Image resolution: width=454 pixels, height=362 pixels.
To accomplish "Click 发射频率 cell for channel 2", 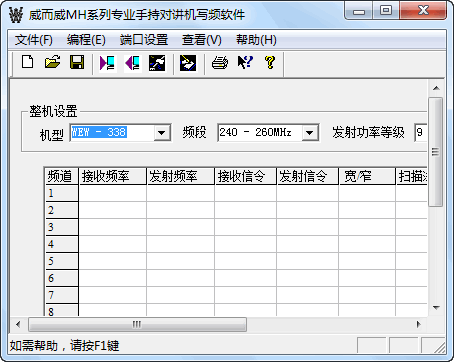I will tap(180, 210).
